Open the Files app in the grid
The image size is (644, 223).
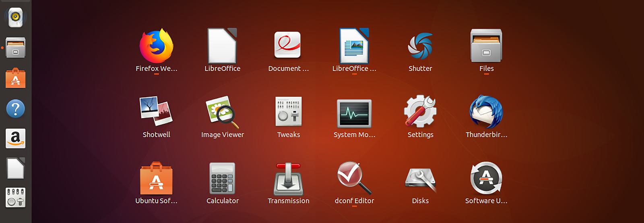point(486,46)
